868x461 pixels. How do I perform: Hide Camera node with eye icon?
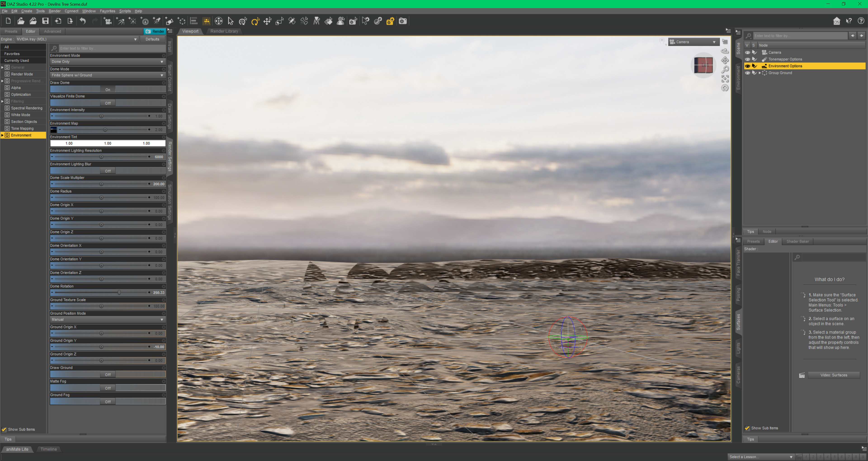click(747, 52)
